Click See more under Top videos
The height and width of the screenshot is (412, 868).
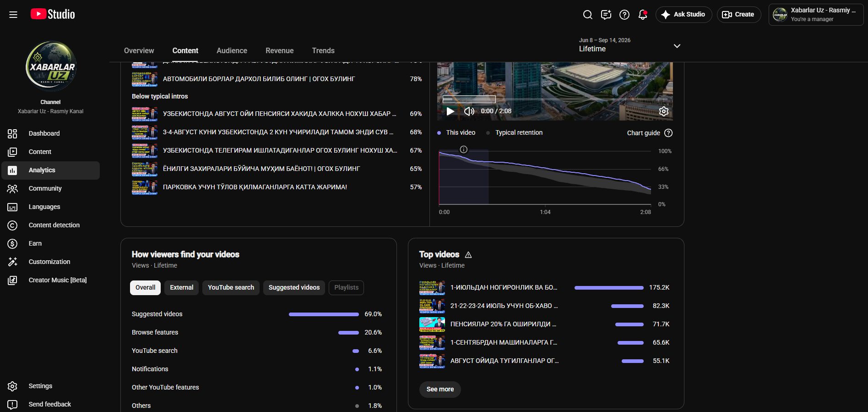(440, 389)
